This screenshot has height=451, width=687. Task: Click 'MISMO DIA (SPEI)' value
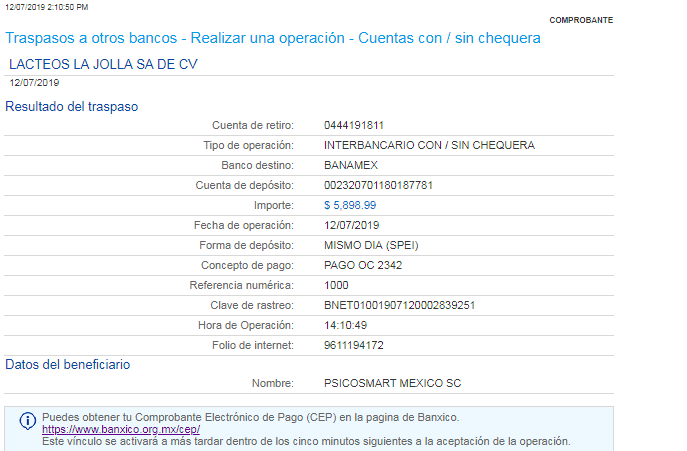click(x=371, y=245)
